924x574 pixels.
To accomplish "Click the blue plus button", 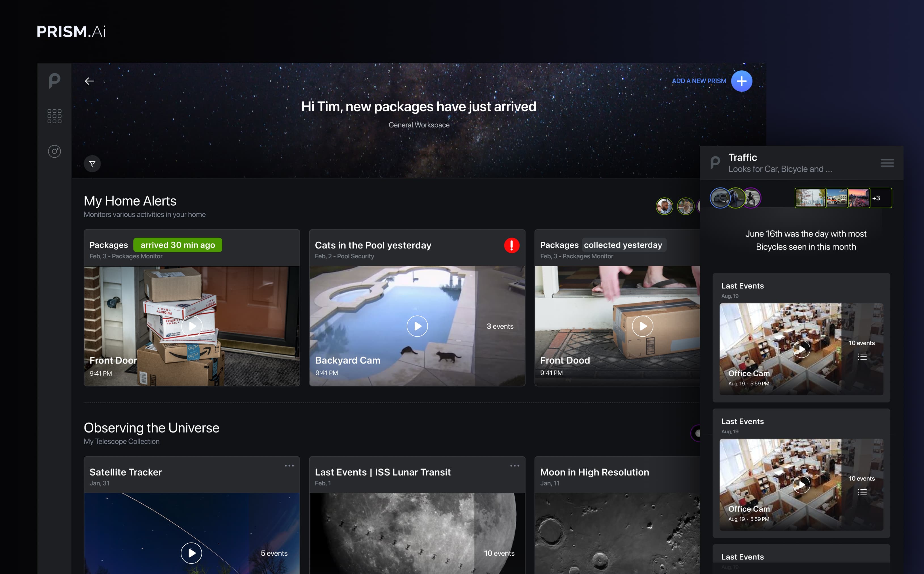I will [741, 81].
